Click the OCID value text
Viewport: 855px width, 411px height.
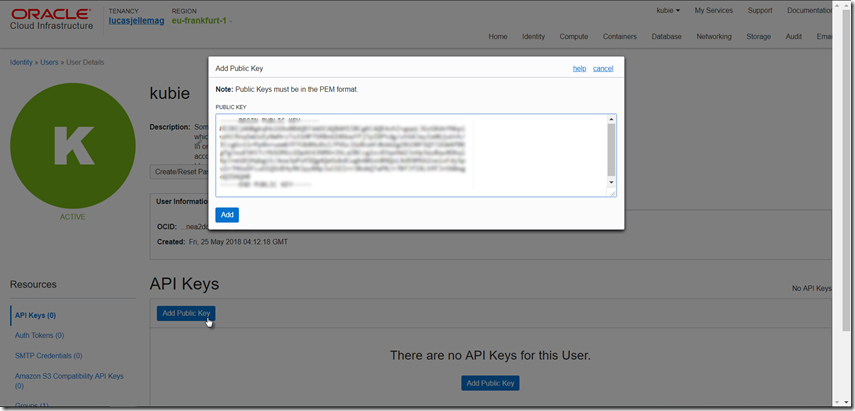coord(194,226)
